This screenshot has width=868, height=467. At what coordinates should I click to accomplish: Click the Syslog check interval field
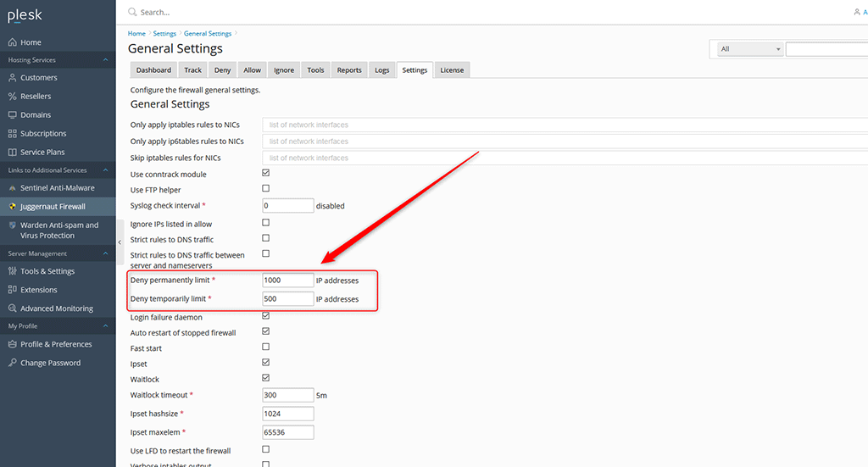(x=288, y=206)
